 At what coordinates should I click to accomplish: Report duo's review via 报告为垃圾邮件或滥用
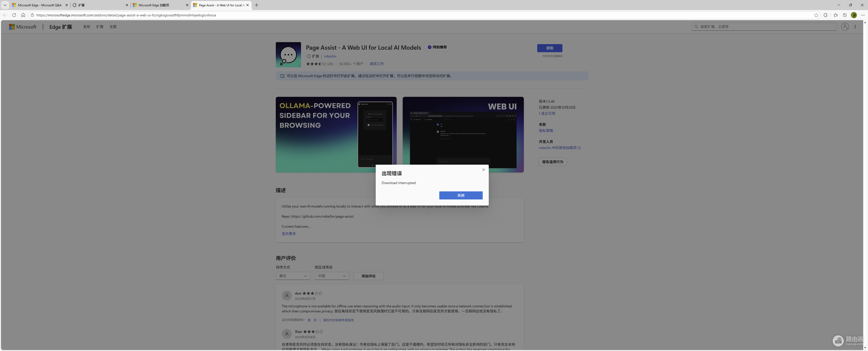click(x=338, y=320)
